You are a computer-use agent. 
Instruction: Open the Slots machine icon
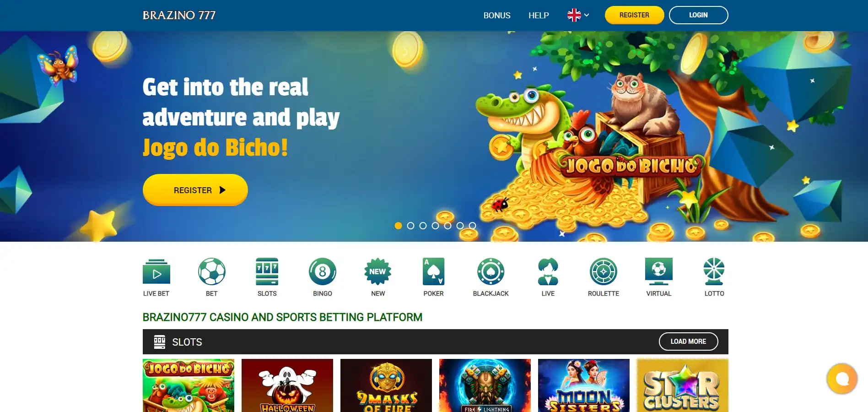[x=267, y=271]
